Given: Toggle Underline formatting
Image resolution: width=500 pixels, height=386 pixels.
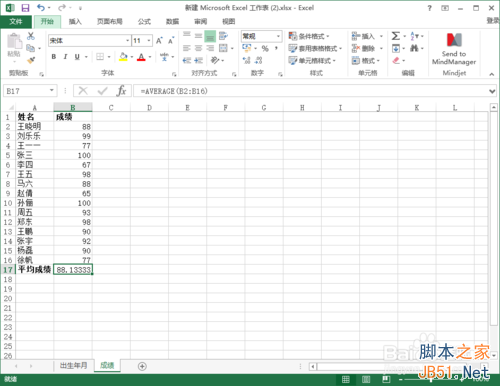Looking at the screenshot, I should pos(77,57).
